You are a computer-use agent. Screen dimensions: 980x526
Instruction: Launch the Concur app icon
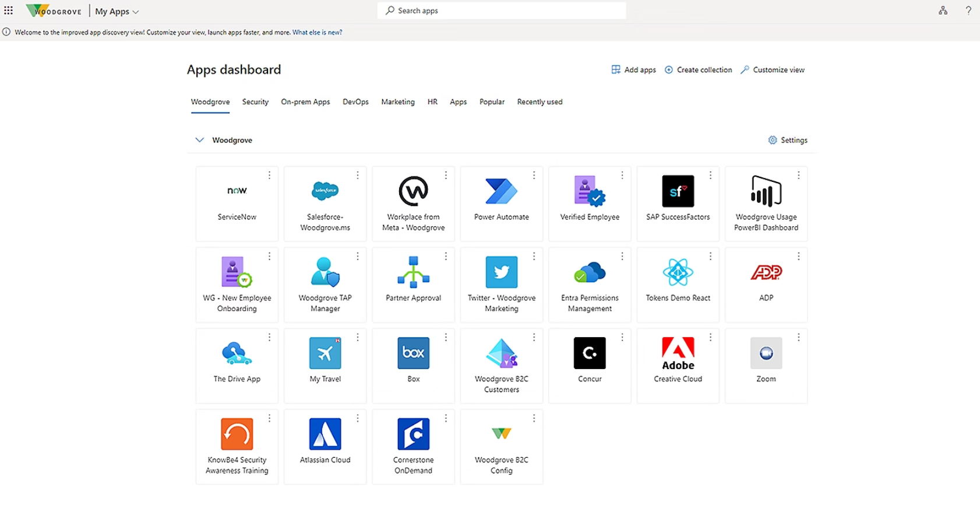590,353
